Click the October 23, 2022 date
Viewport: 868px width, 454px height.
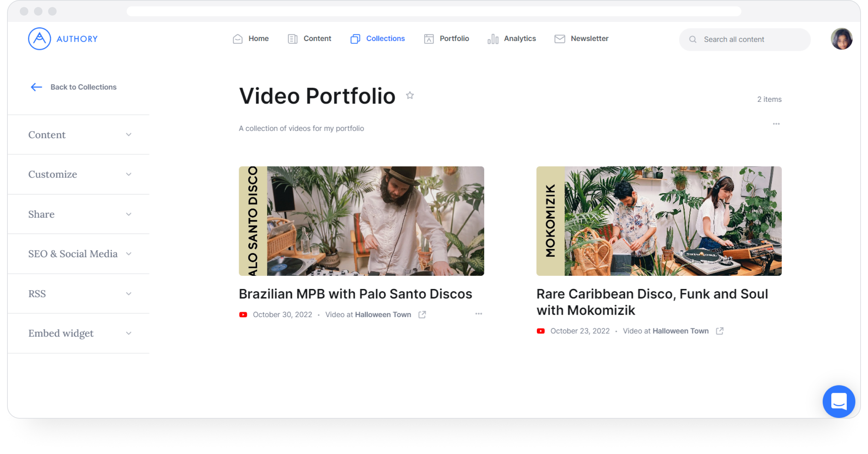[x=580, y=331]
